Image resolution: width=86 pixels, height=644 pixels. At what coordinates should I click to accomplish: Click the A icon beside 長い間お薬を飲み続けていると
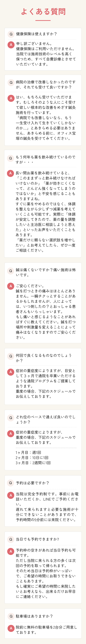11,173
